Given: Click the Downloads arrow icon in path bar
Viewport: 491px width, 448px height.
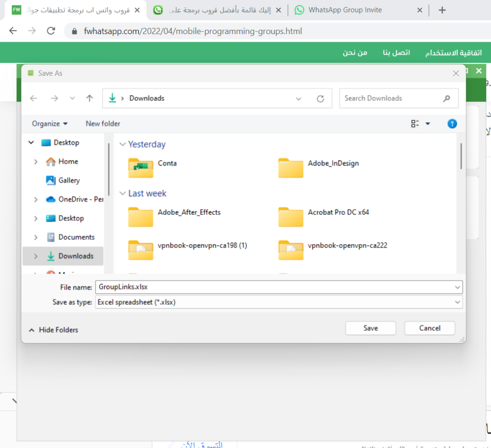Looking at the screenshot, I should (112, 98).
